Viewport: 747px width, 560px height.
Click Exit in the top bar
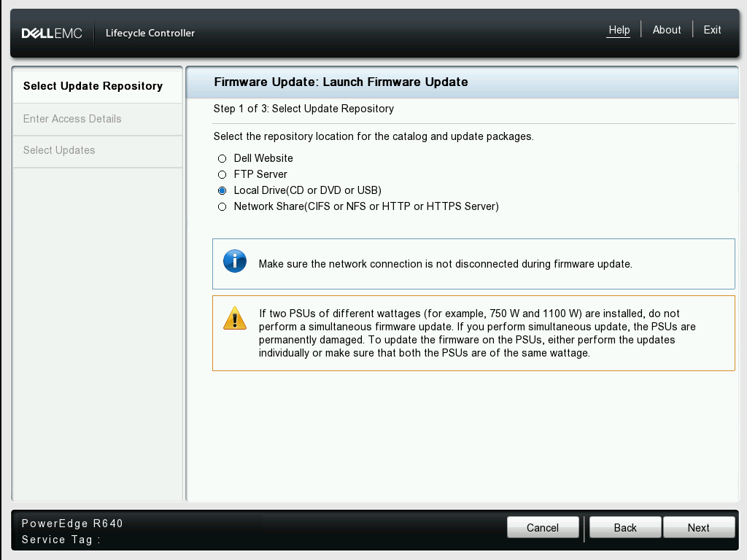click(x=711, y=30)
